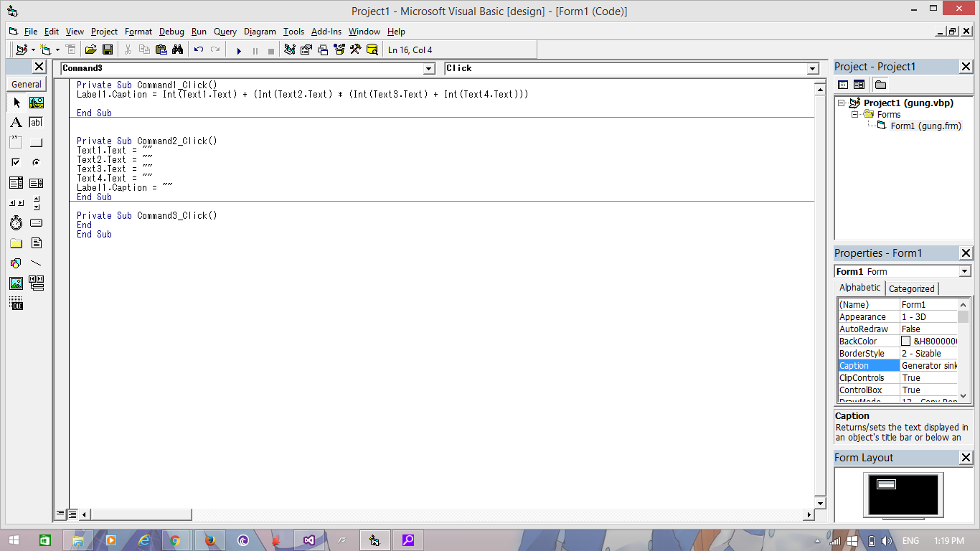The height and width of the screenshot is (551, 980).
Task: Select the Timer control tool
Action: tap(17, 223)
